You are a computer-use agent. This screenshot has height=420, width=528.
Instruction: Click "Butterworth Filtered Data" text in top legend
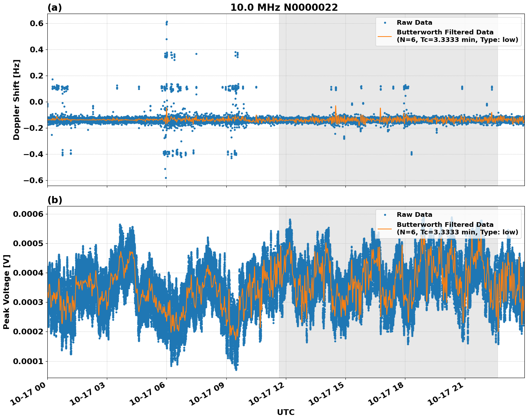[x=445, y=32]
